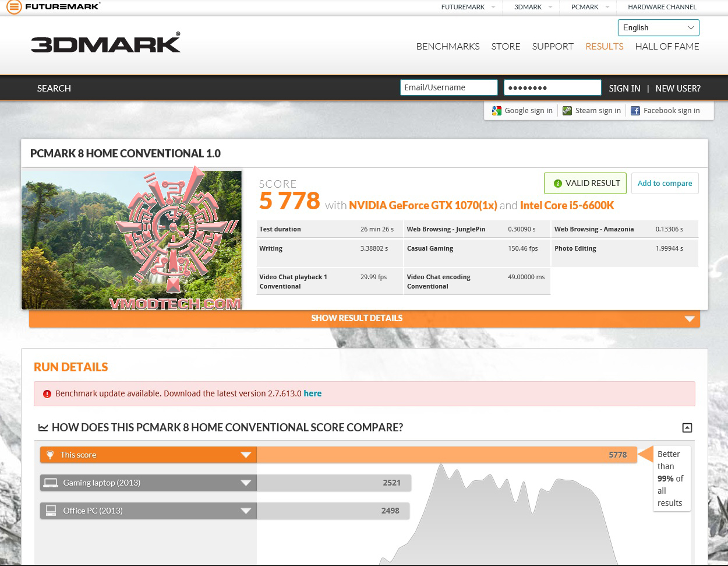Click the Google sign in icon
This screenshot has width=728, height=566.
click(496, 111)
